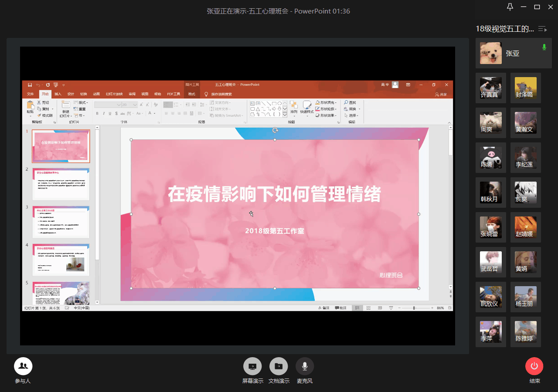This screenshot has width=558, height=392.
Task: Adjust the zoom slider in status bar
Action: (414, 308)
